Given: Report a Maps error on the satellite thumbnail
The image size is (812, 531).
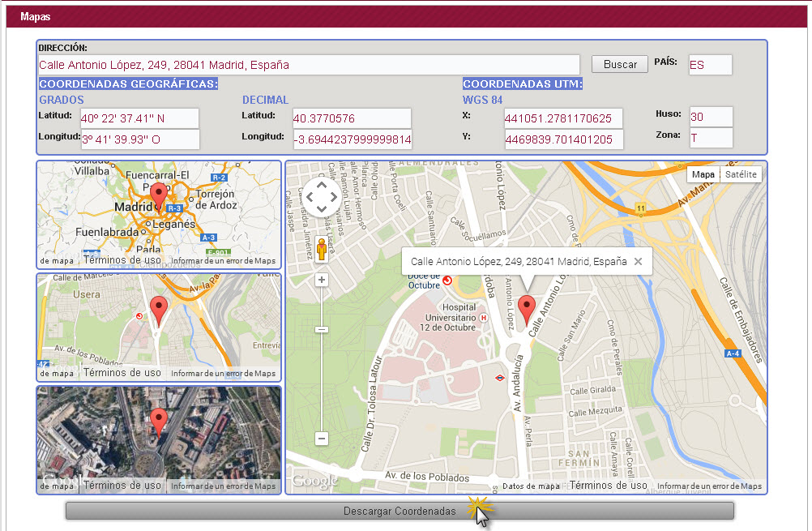Looking at the screenshot, I should click(223, 486).
